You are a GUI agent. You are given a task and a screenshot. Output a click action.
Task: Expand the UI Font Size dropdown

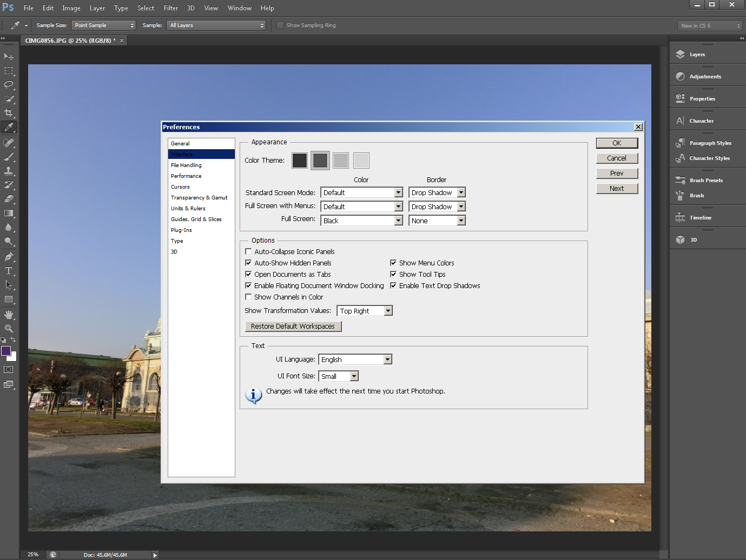coord(338,377)
